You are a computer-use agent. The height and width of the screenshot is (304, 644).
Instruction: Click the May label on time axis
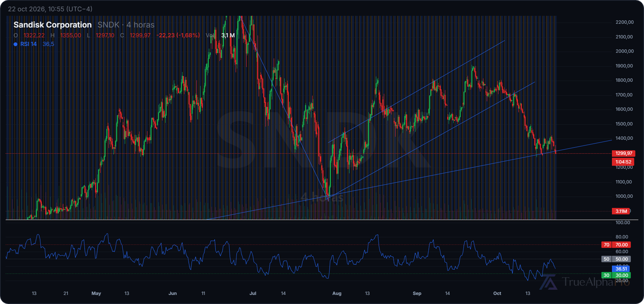(x=97, y=293)
